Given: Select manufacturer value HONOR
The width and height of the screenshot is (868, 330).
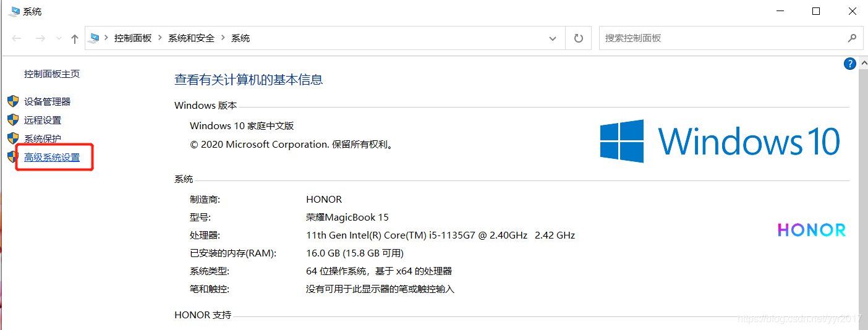Looking at the screenshot, I should tap(324, 200).
